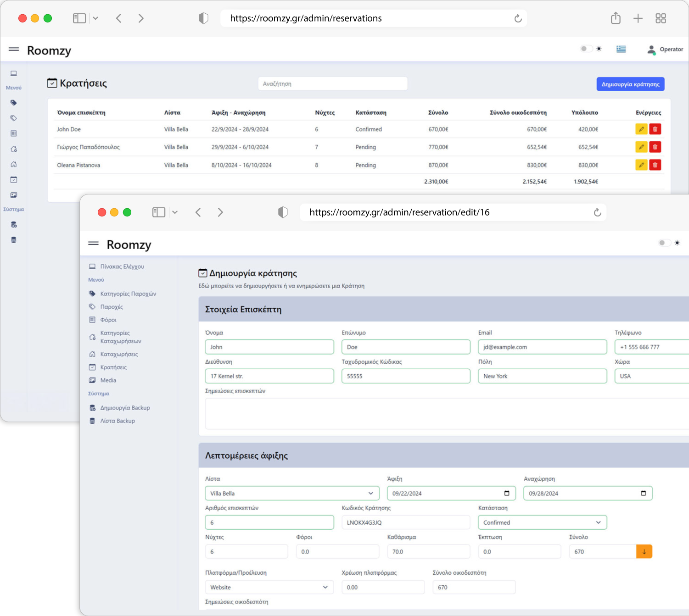Click the Greek flag language icon

(621, 49)
